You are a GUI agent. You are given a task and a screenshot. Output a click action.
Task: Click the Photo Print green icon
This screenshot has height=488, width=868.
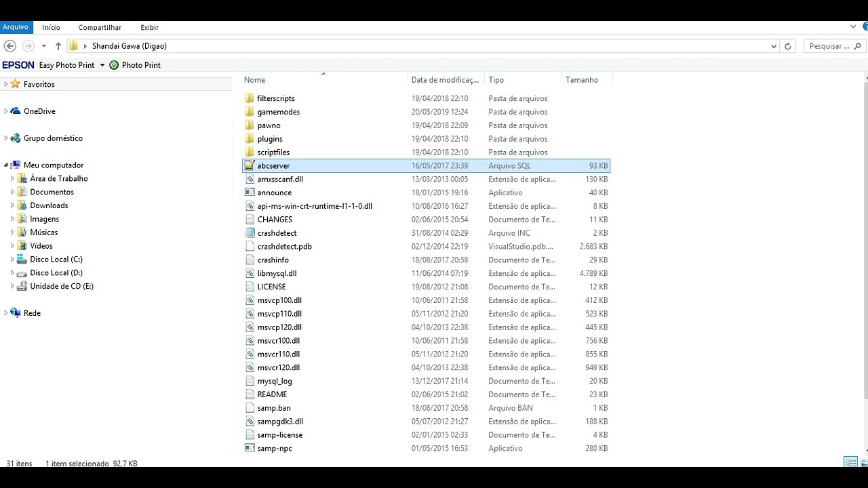114,65
